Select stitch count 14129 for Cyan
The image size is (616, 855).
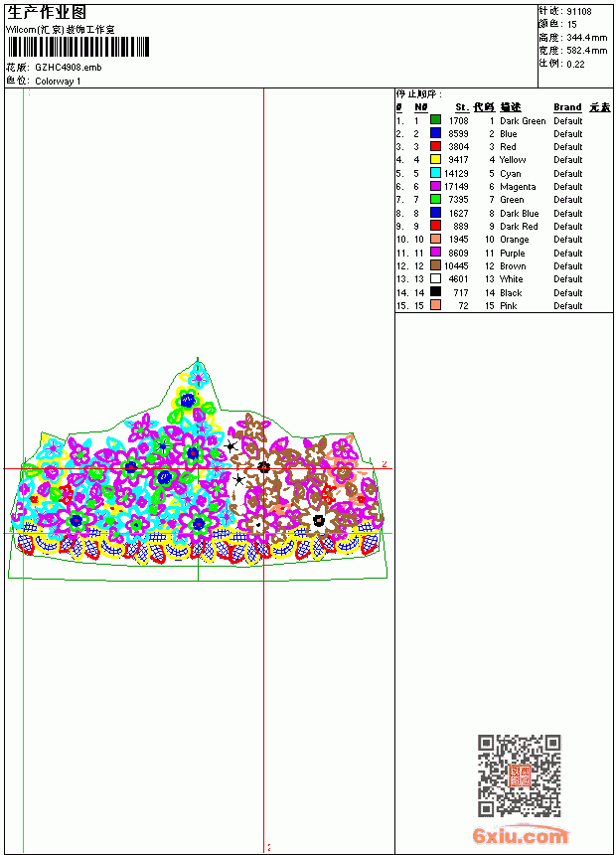pos(456,173)
